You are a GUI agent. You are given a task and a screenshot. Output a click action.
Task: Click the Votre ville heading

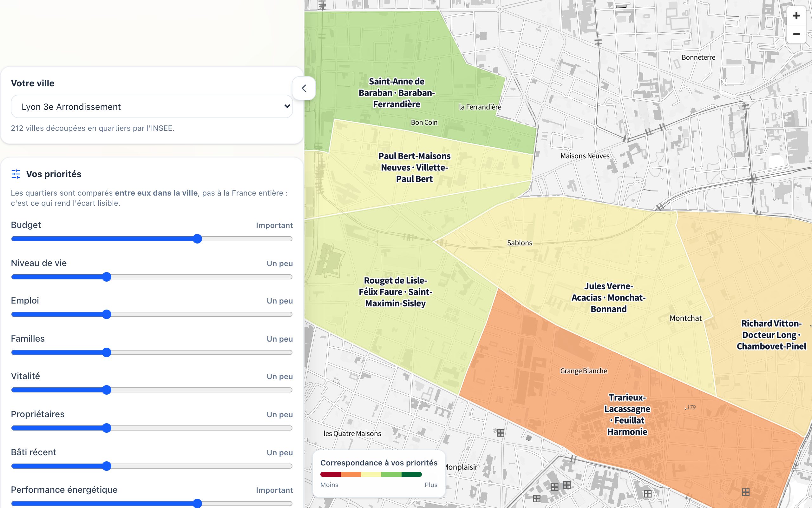pos(33,83)
